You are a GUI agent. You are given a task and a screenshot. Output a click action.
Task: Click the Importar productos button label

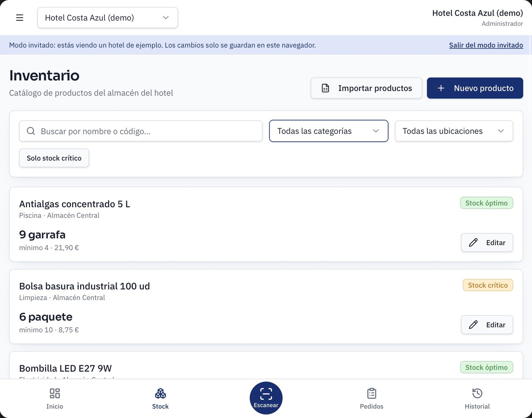coord(375,88)
